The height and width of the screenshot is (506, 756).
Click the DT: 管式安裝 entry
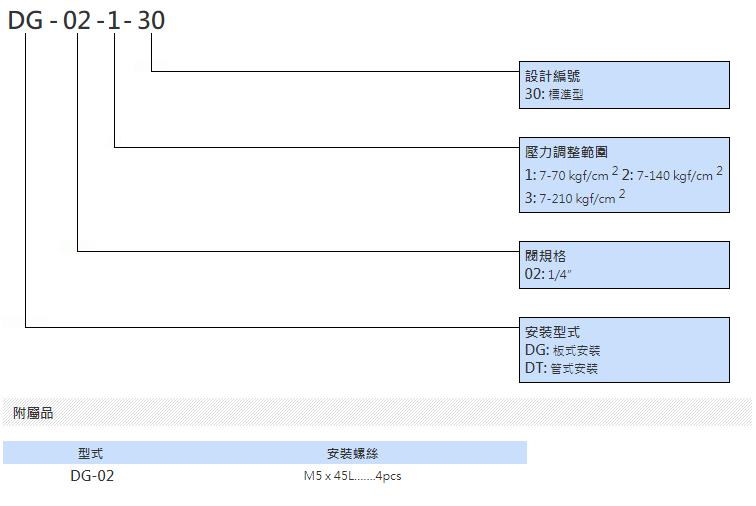[x=561, y=368]
